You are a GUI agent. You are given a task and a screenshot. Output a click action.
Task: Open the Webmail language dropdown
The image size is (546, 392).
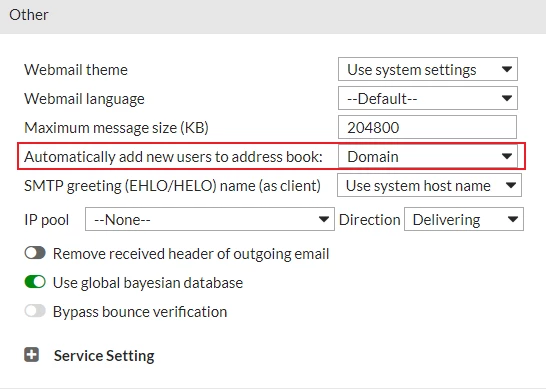coord(428,98)
